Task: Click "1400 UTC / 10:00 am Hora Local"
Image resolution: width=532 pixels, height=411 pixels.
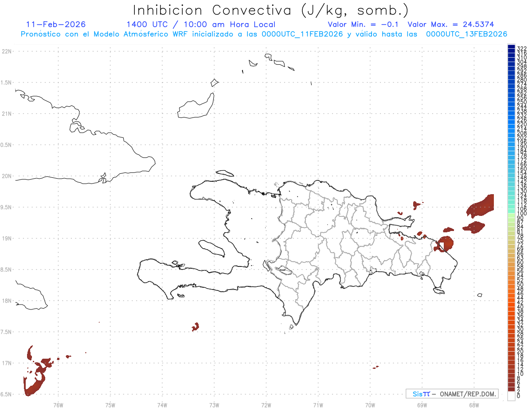Action: [x=201, y=24]
